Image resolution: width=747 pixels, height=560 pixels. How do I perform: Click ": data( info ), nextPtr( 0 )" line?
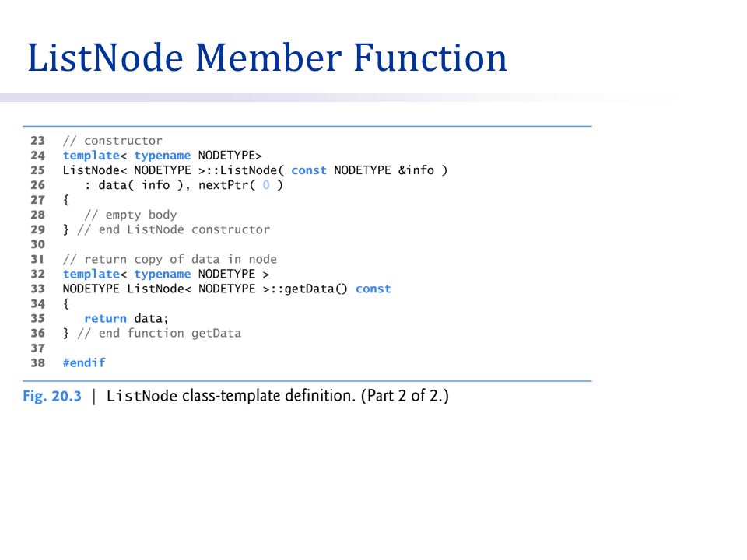point(184,185)
